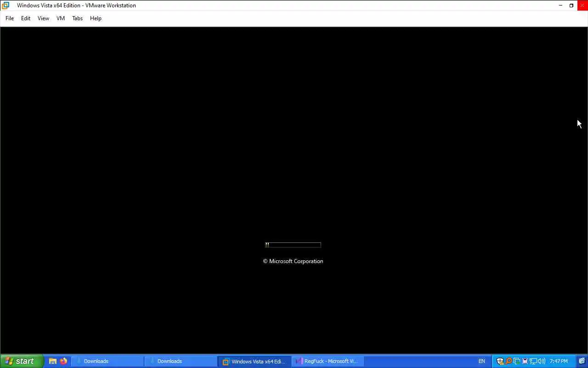Screen dimensions: 588x368
Task: Open the Tabs menu
Action: pyautogui.click(x=77, y=18)
